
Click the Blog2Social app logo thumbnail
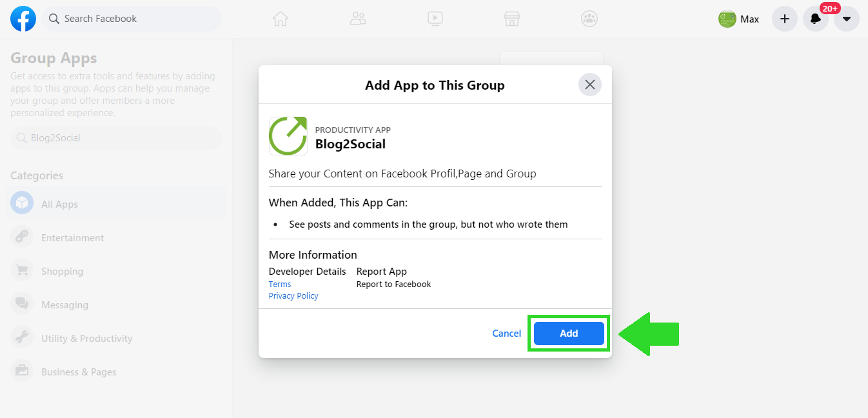point(288,136)
